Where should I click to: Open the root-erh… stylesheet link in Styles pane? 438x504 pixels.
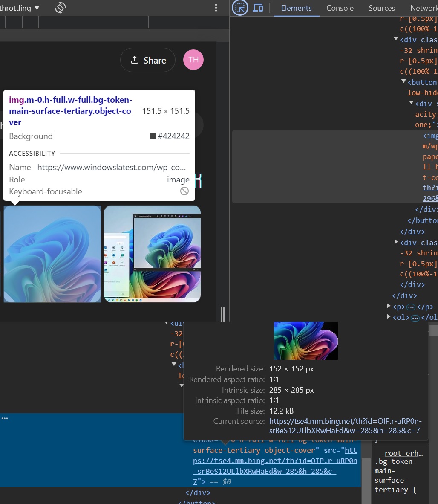tap(403, 453)
